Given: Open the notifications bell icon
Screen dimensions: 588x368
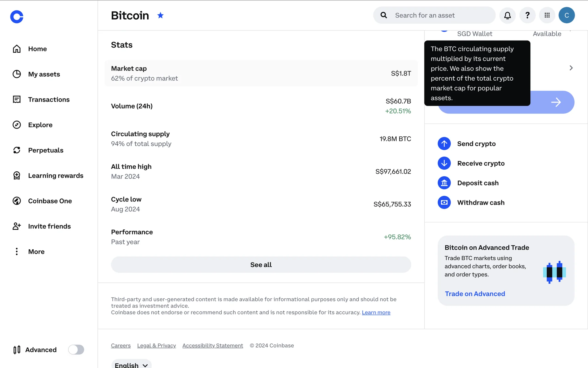Looking at the screenshot, I should (x=507, y=15).
